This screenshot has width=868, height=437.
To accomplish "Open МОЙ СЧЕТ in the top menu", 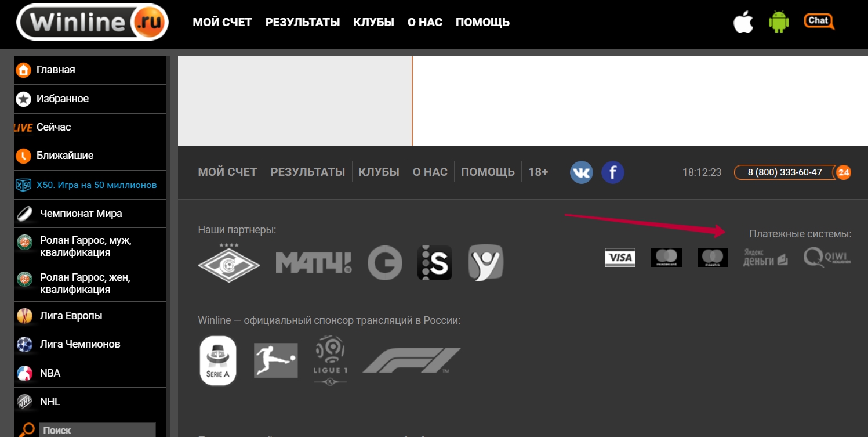I will point(222,23).
